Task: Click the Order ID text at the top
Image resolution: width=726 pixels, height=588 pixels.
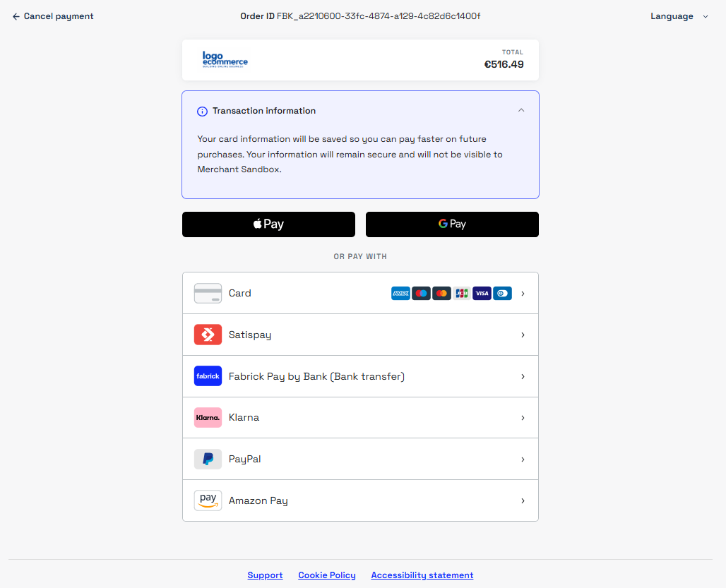Action: [x=360, y=16]
